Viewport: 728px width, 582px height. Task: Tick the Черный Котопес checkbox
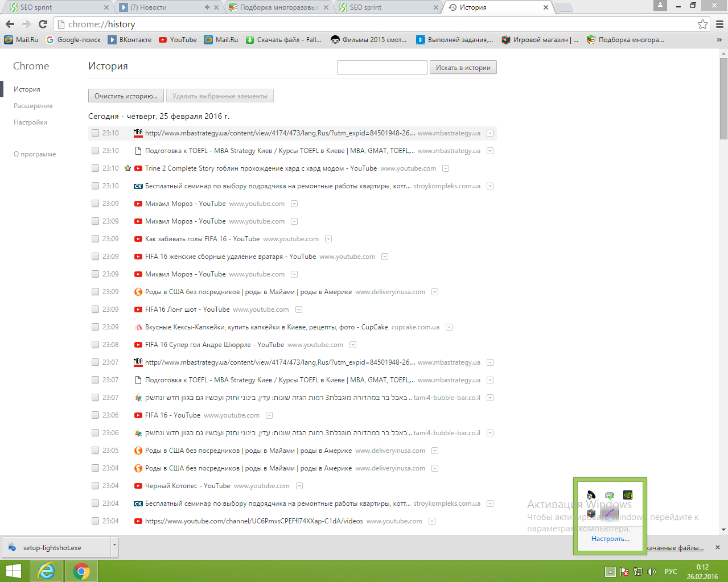coord(96,486)
